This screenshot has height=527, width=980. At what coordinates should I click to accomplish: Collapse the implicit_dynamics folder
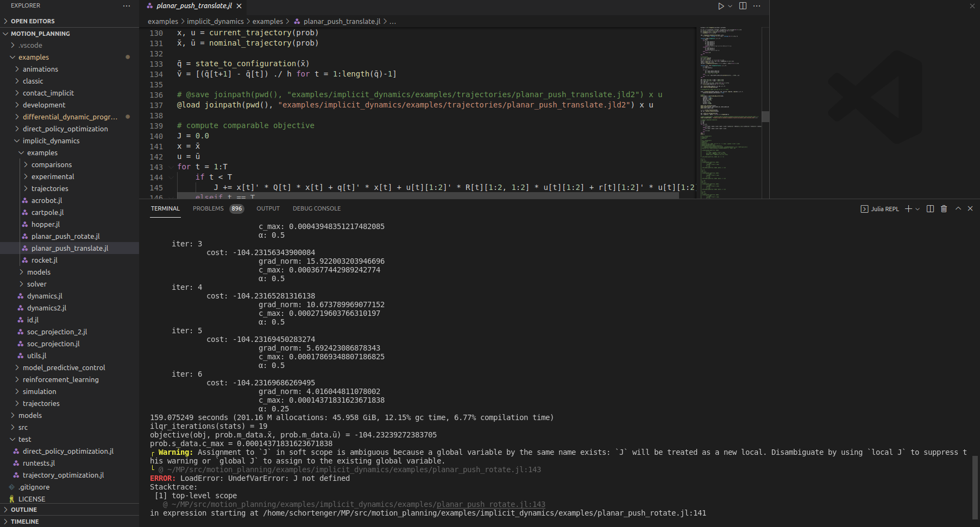coord(70,141)
